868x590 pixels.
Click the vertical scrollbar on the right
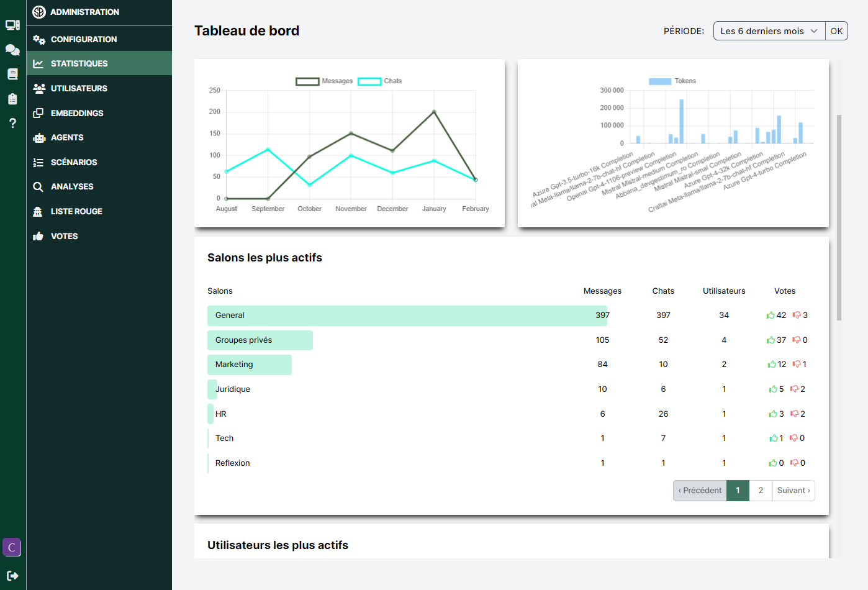point(839,217)
